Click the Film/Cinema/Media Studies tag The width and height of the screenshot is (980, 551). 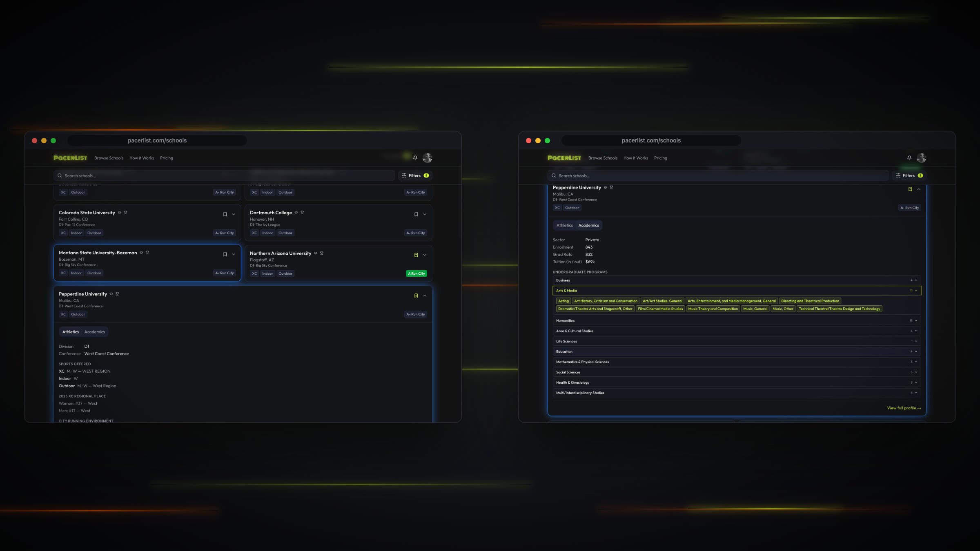(x=660, y=309)
